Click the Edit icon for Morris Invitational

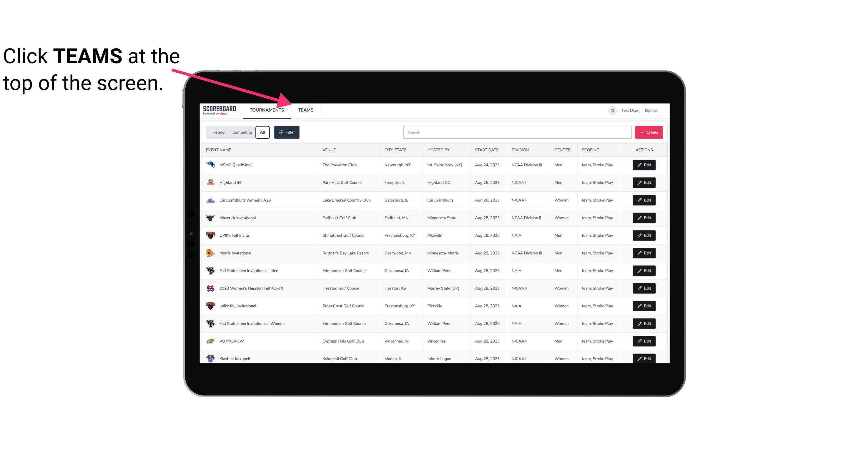pyautogui.click(x=644, y=253)
